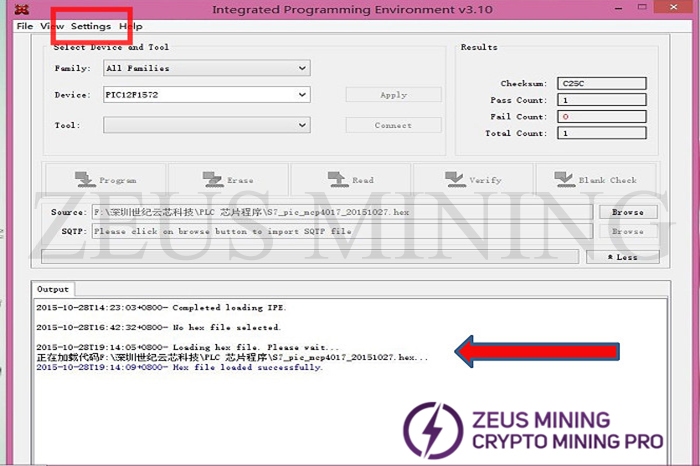Click the Program chip icon button

click(103, 180)
